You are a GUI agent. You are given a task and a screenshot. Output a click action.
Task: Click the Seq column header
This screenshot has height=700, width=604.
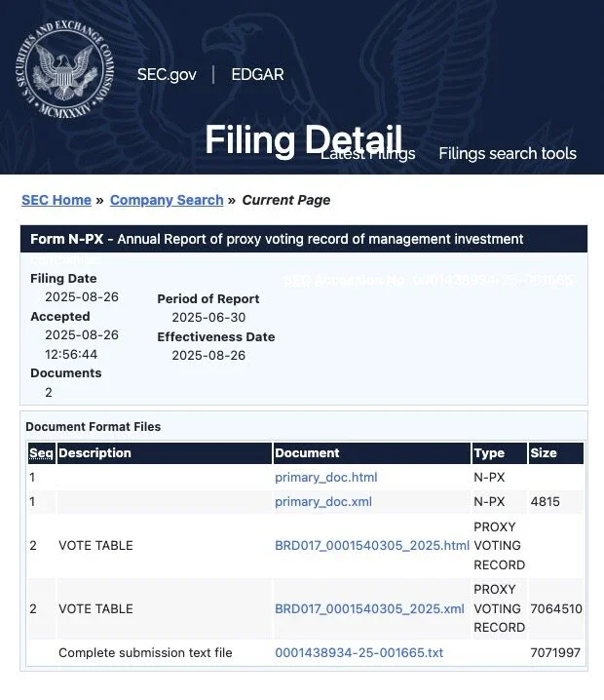point(41,453)
